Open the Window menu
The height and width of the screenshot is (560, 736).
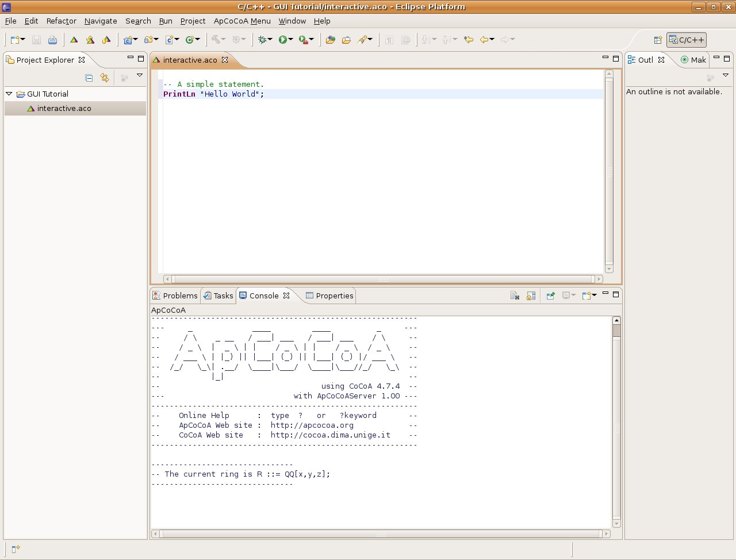pyautogui.click(x=292, y=21)
